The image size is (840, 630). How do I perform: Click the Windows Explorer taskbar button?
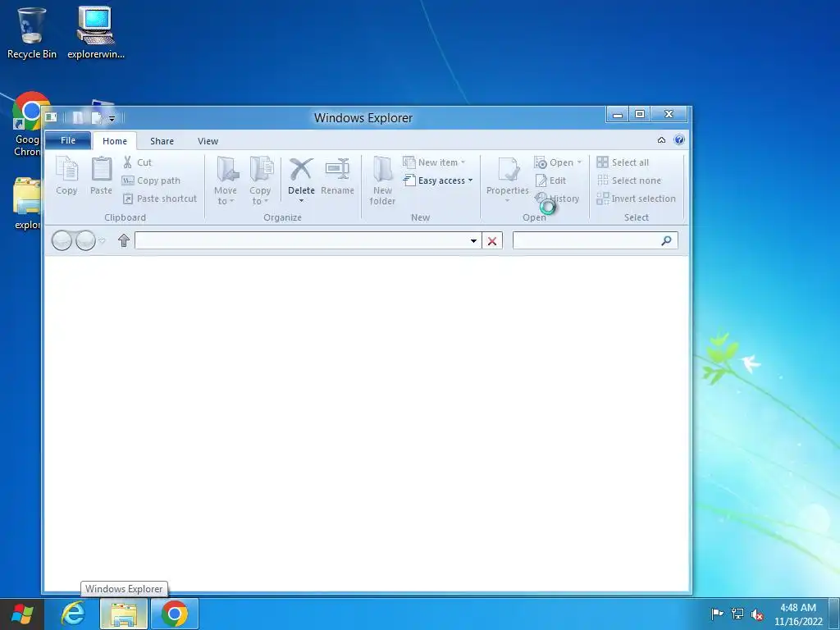124,614
